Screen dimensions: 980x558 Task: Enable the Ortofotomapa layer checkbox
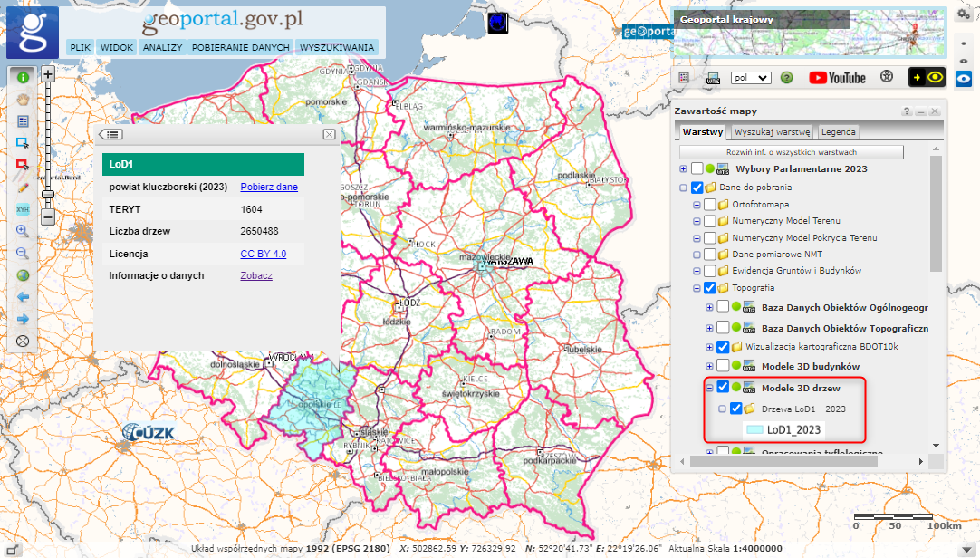[709, 205]
